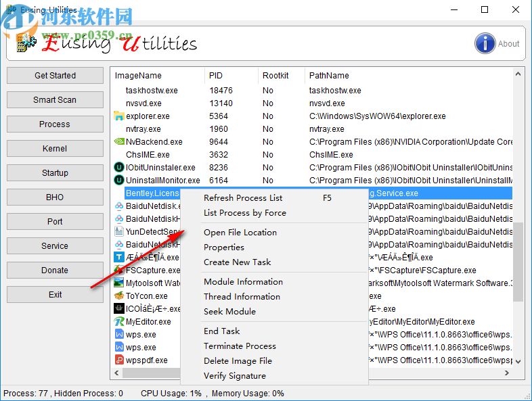Run the Smart Scan
Screen dimensions: 532x401
[x=55, y=99]
